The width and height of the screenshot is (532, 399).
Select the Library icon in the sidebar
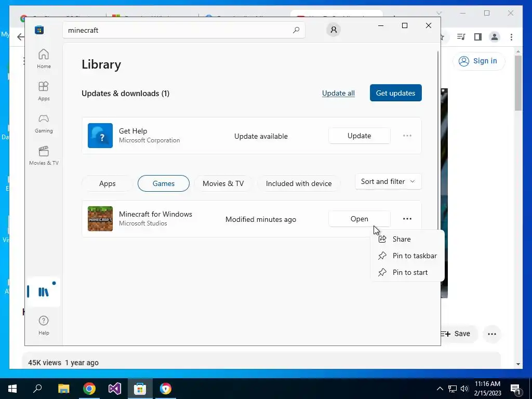pos(44,292)
